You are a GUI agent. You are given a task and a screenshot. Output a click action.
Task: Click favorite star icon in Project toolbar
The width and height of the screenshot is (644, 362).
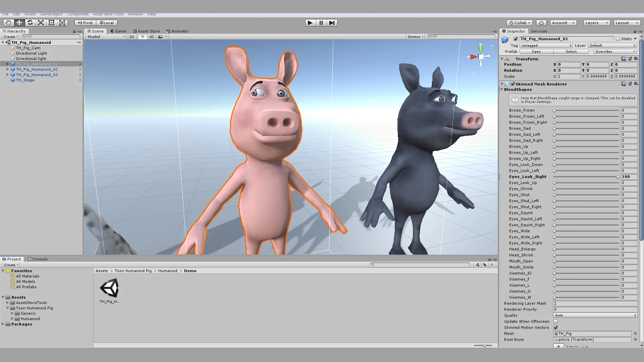tap(492, 265)
